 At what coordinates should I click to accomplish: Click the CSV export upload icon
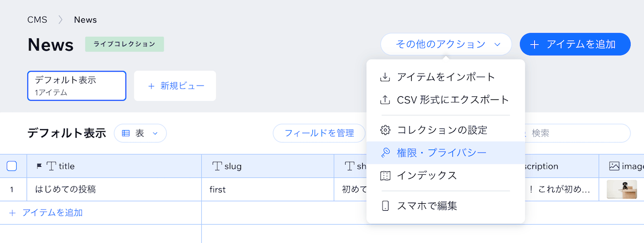385,100
